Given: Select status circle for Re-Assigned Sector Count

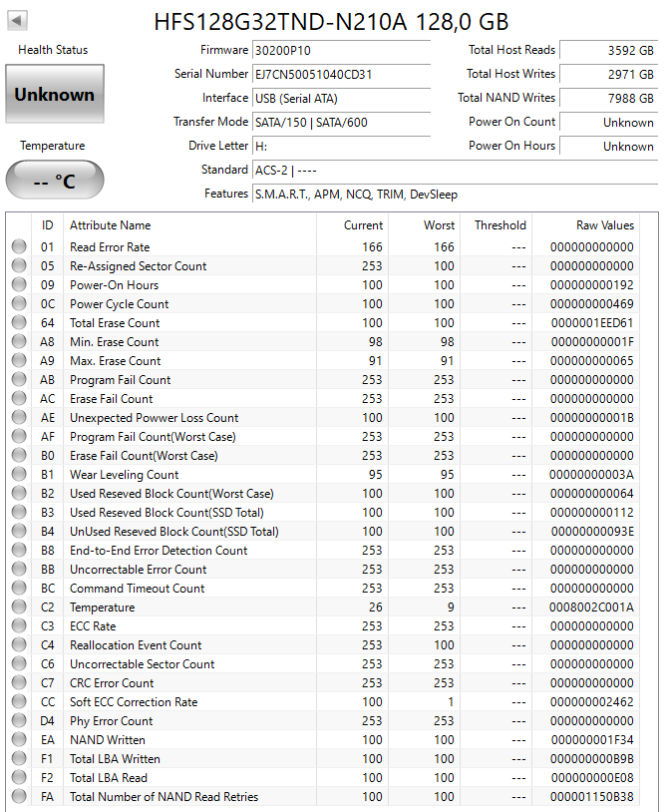Looking at the screenshot, I should pos(19,265).
